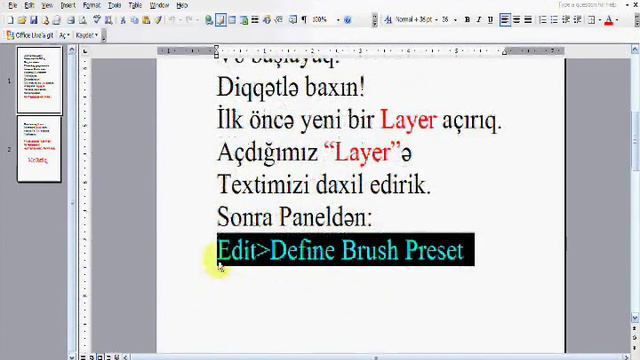
Task: Insert hyperlink globe icon
Action: pyautogui.click(x=209, y=20)
